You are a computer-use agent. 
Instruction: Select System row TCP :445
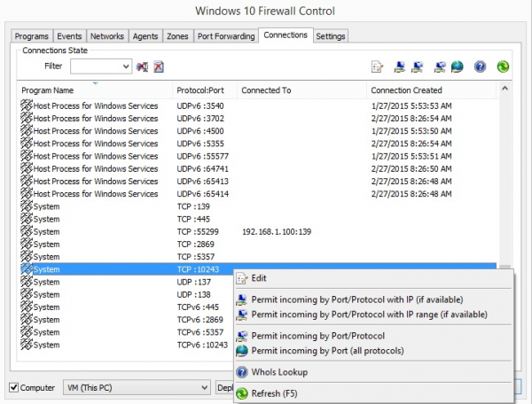[x=258, y=219]
